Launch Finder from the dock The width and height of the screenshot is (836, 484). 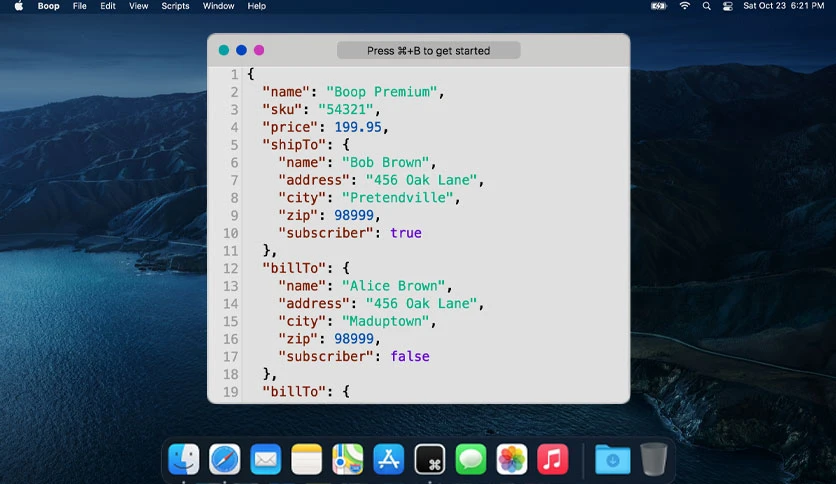pyautogui.click(x=183, y=459)
